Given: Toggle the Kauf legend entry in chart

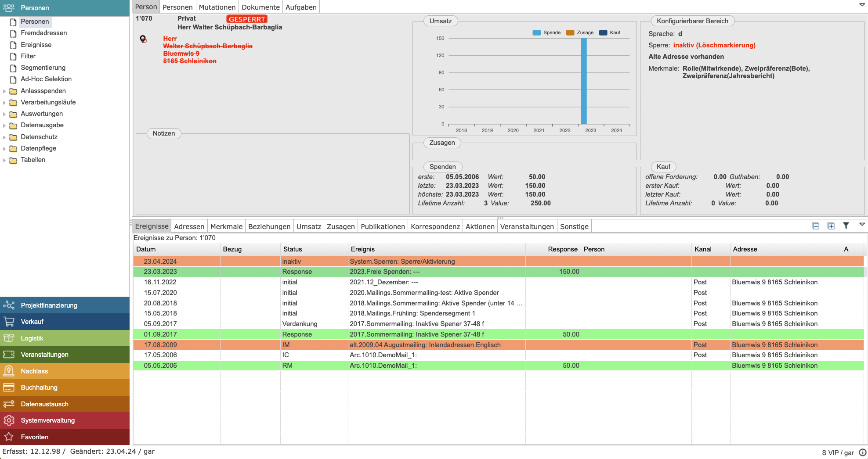Looking at the screenshot, I should (610, 32).
